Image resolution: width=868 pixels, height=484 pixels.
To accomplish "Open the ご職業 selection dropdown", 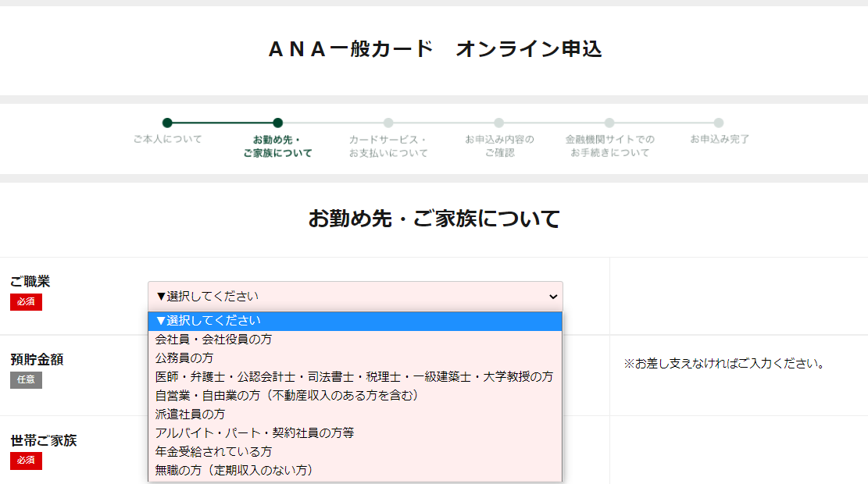I will tap(355, 297).
